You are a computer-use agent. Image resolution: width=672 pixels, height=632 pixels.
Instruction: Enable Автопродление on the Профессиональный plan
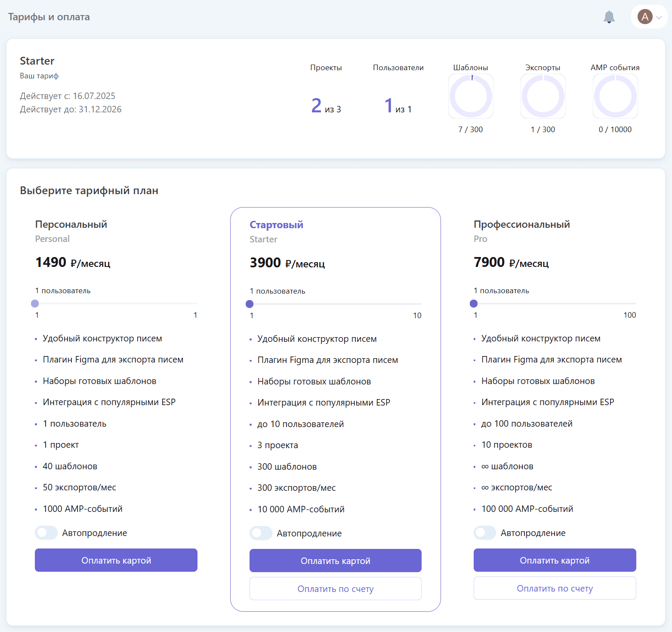(485, 533)
